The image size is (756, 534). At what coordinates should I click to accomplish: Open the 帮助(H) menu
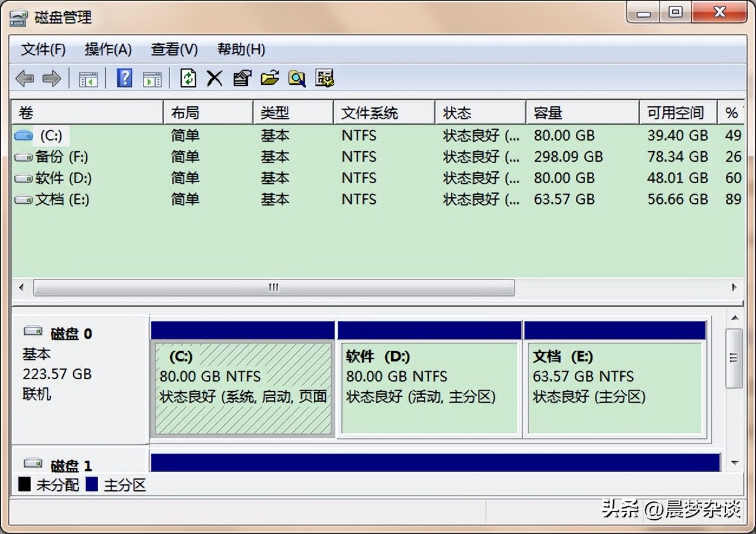tap(241, 50)
